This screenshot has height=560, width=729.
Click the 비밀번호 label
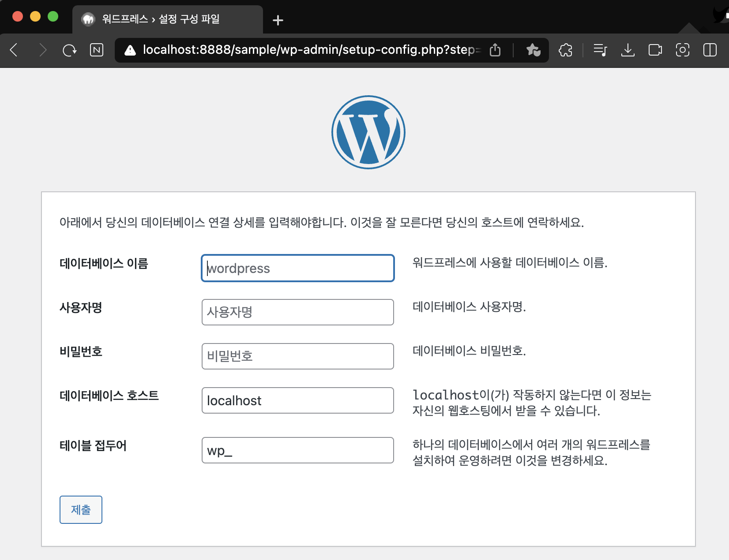(81, 352)
